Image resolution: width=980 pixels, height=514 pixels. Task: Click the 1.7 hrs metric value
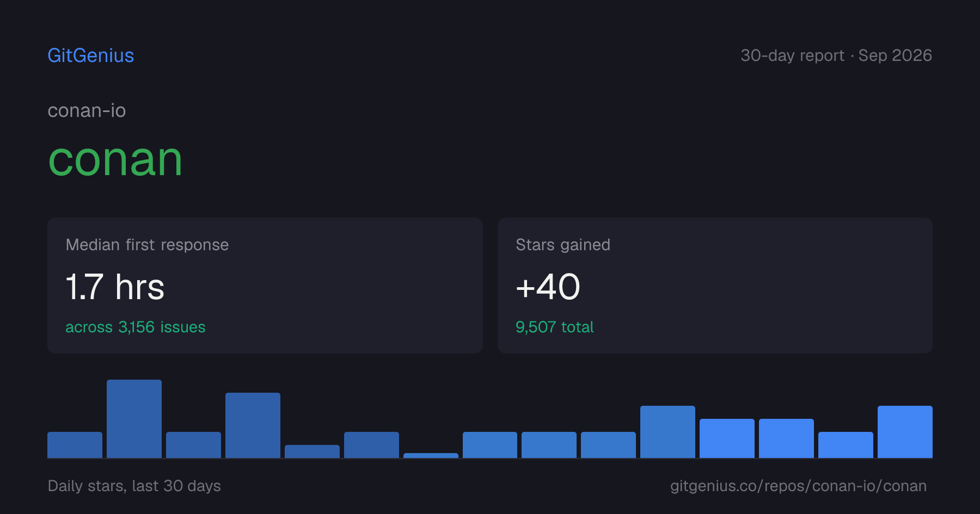[115, 287]
